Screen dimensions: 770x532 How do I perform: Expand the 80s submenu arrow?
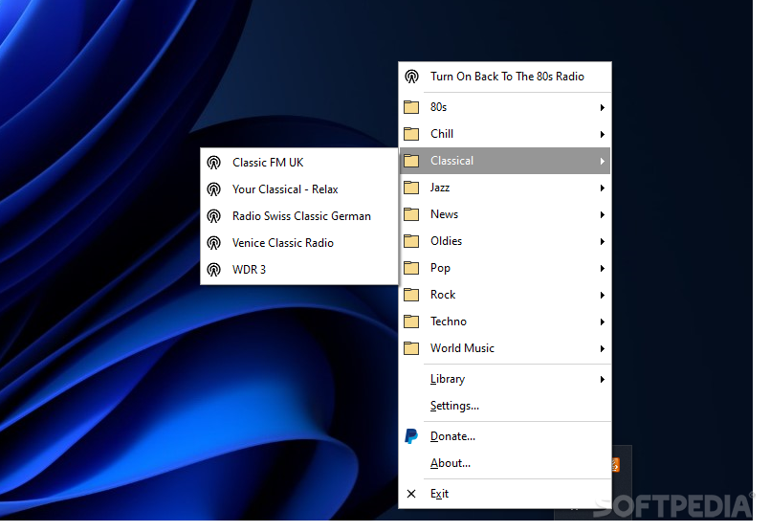coord(602,107)
